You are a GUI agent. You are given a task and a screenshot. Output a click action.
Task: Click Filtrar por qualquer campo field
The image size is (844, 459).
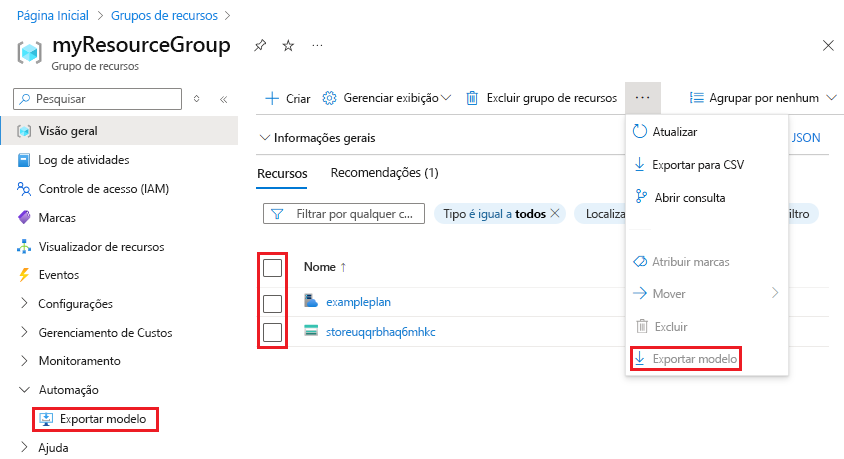344,214
